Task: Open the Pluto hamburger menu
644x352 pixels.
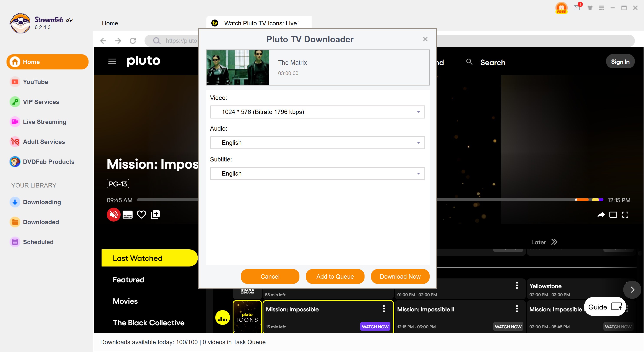Action: click(x=112, y=61)
